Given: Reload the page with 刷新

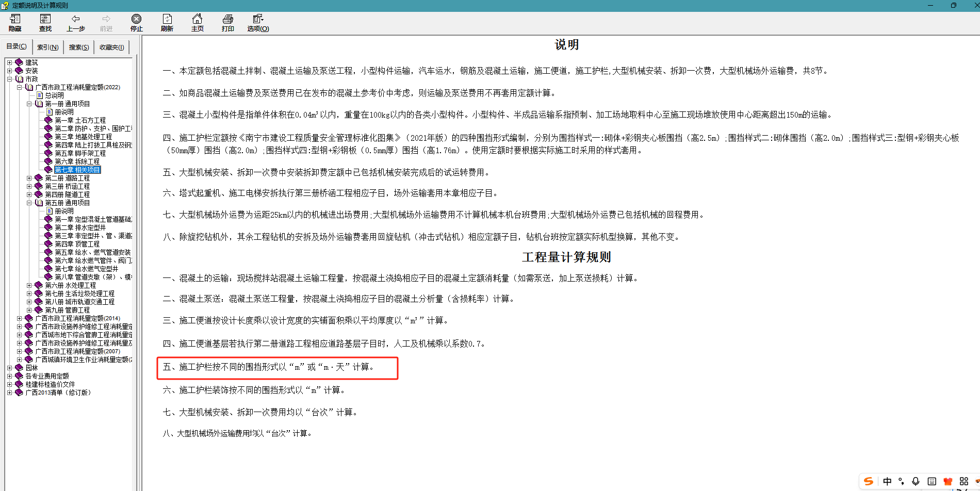Looking at the screenshot, I should pyautogui.click(x=167, y=23).
